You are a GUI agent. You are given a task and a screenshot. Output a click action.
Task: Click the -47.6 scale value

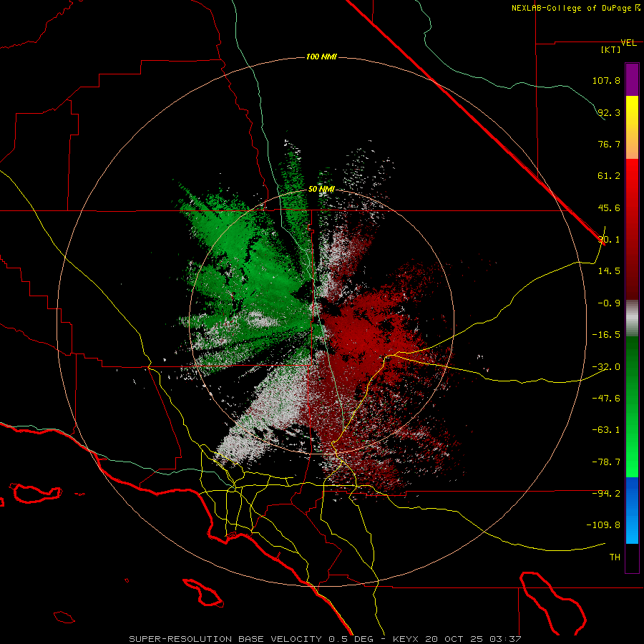pos(606,399)
